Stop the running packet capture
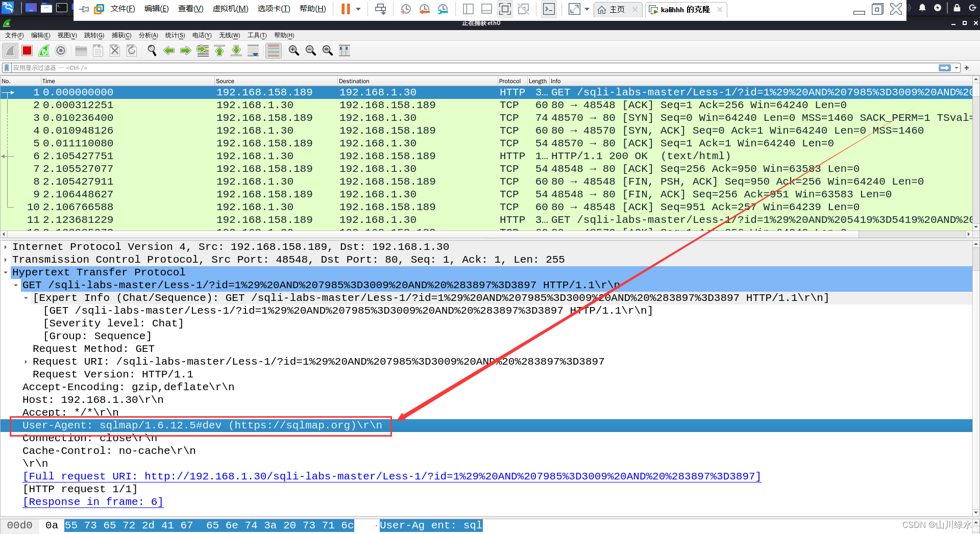The height and width of the screenshot is (534, 980). pos(27,50)
